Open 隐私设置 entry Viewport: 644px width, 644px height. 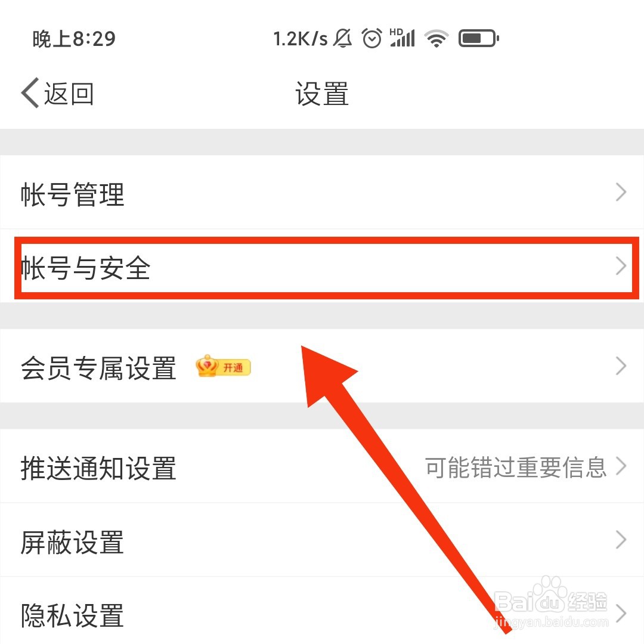[x=322, y=611]
